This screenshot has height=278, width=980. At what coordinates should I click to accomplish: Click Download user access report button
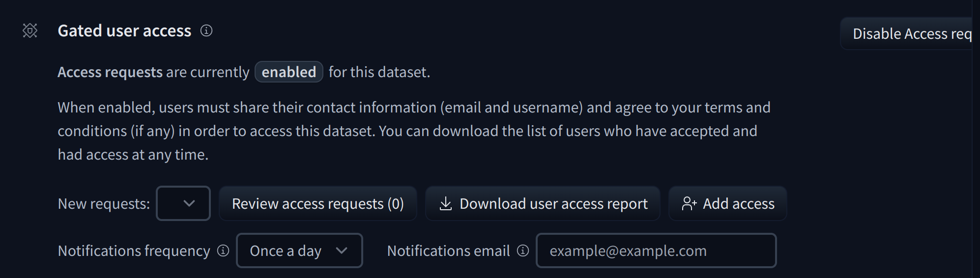tap(543, 203)
